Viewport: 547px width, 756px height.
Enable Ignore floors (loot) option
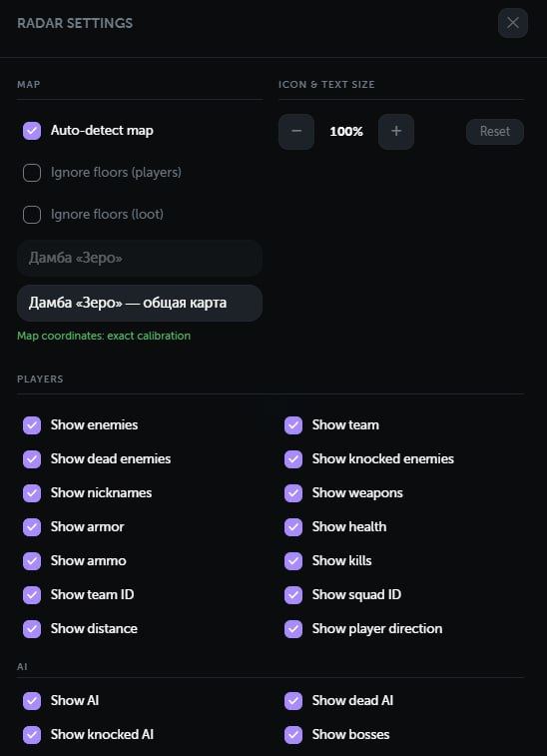[x=32, y=215]
